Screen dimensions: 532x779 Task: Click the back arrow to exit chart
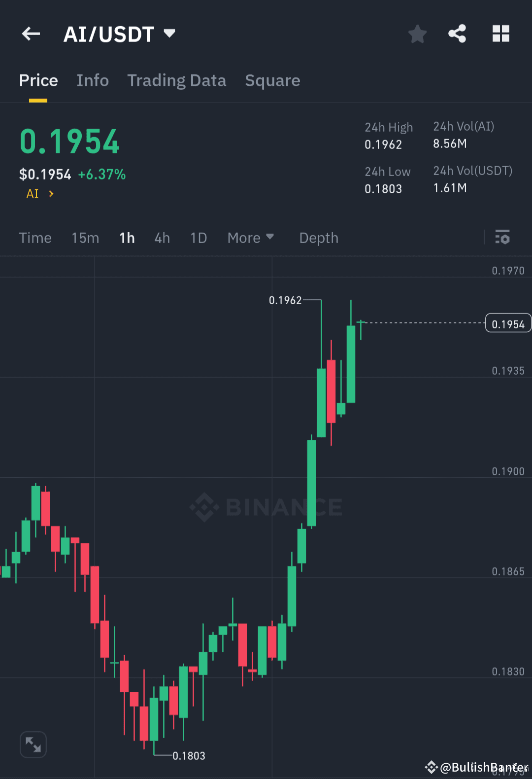click(31, 34)
